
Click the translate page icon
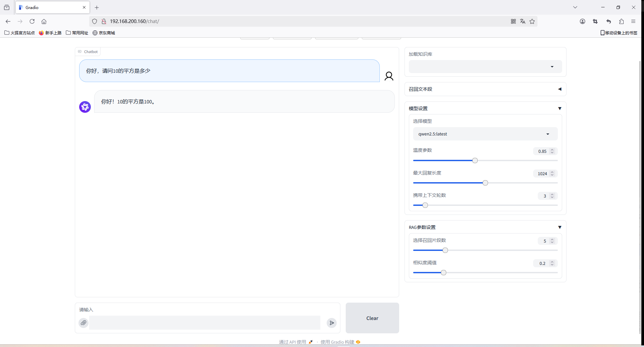[523, 21]
